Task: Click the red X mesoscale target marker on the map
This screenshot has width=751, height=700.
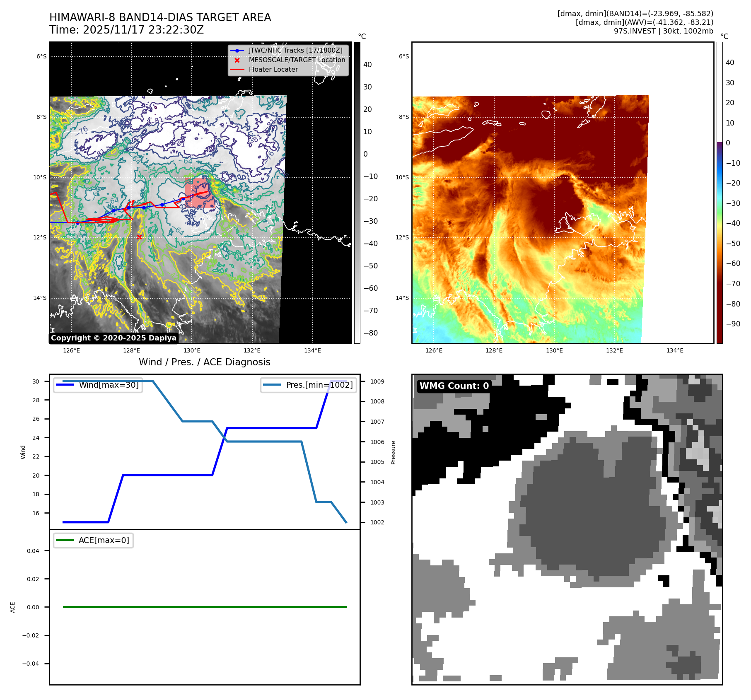Action: [x=139, y=237]
